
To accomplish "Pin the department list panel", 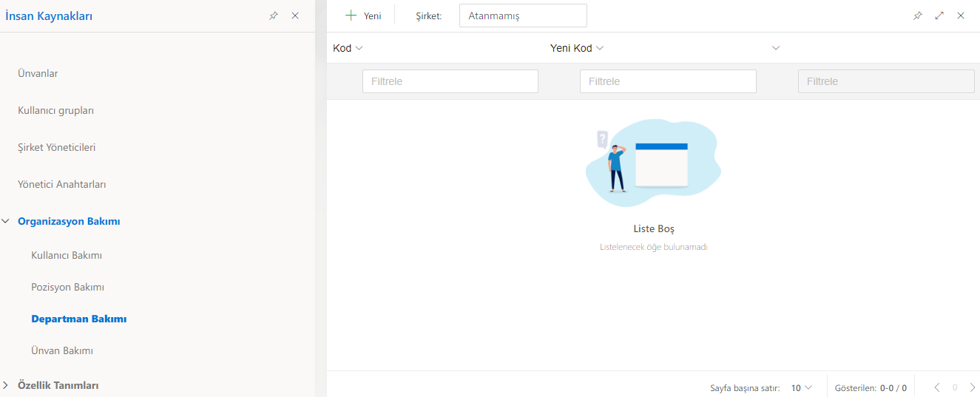I will (917, 16).
